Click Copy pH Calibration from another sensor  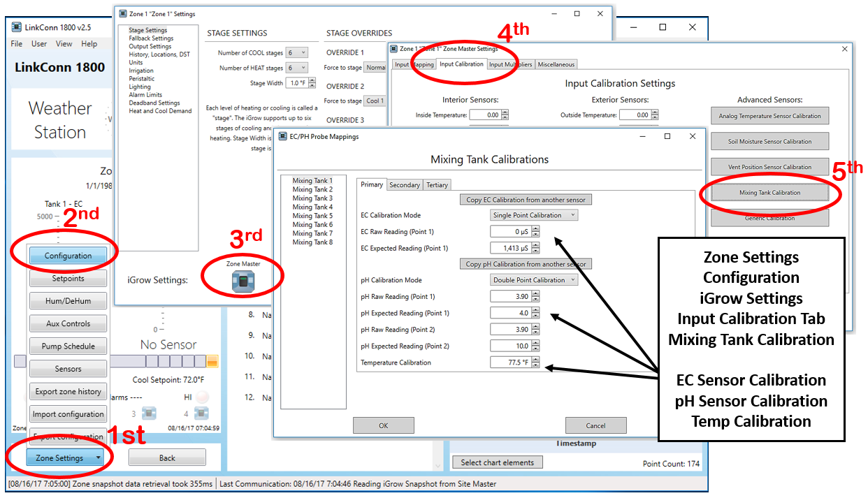coord(526,264)
